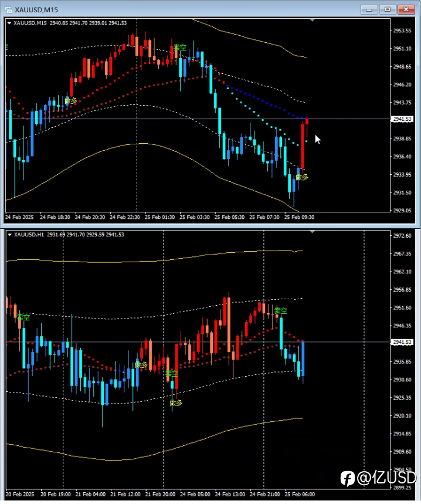The height and width of the screenshot is (504, 421).
Task: Click the 24 Feb 18:30 time label
Action: click(55, 217)
